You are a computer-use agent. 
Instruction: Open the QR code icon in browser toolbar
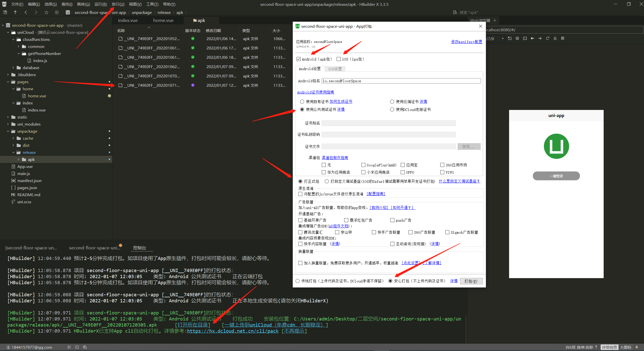click(x=563, y=38)
